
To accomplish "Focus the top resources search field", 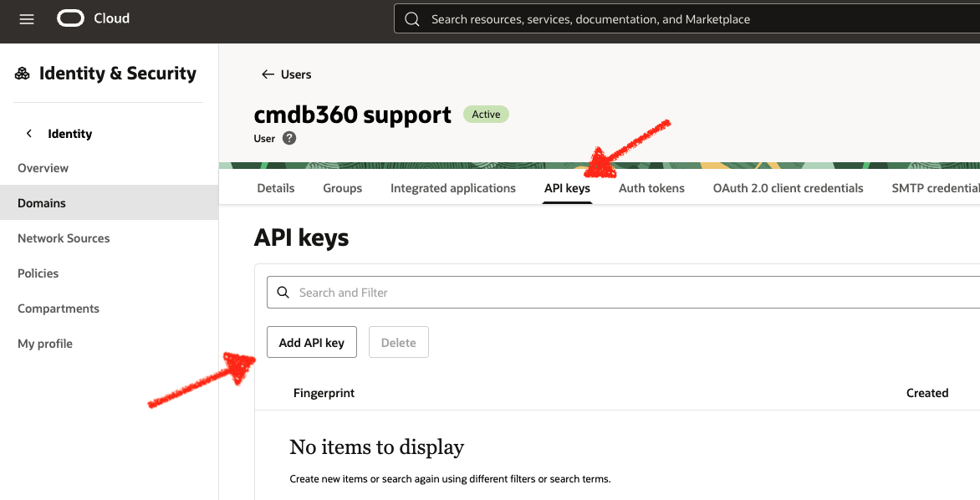I will (687, 19).
